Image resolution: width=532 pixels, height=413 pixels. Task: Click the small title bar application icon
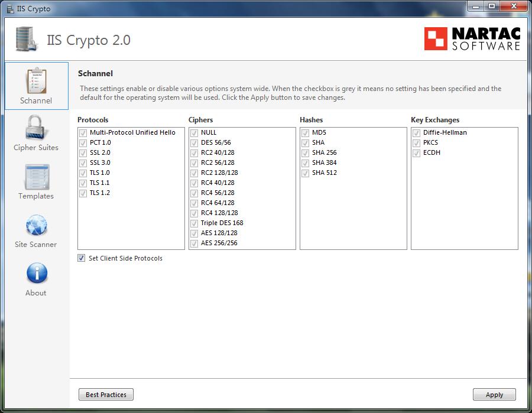click(x=9, y=9)
